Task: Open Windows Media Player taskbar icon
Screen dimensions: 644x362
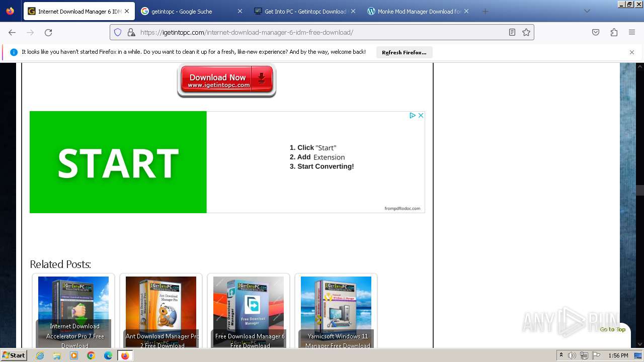Action: [74, 355]
